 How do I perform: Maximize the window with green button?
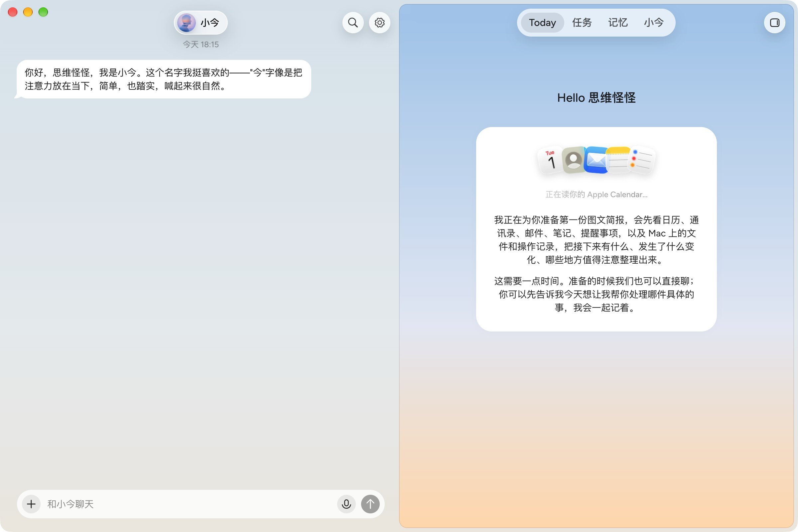pyautogui.click(x=43, y=12)
